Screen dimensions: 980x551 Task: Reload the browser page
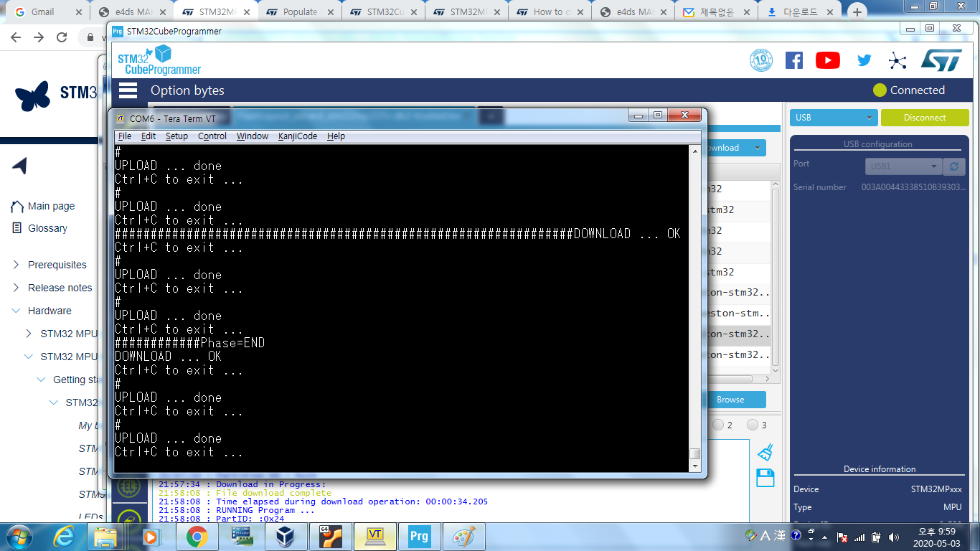tap(62, 37)
